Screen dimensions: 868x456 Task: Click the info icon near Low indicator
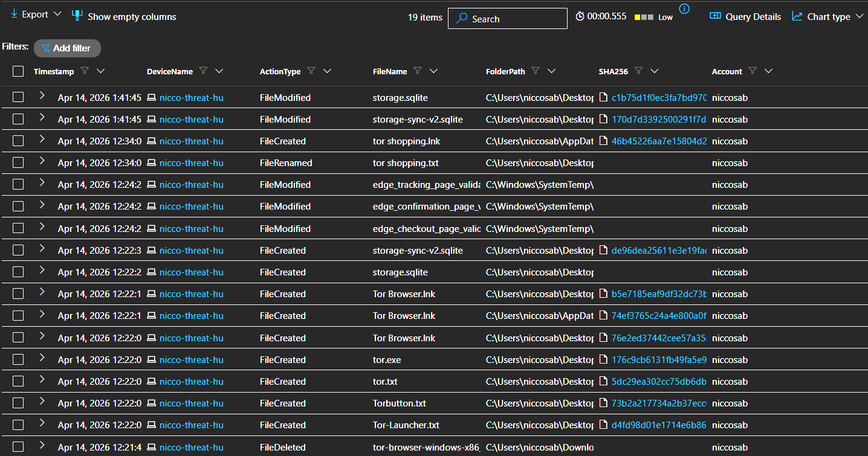684,8
